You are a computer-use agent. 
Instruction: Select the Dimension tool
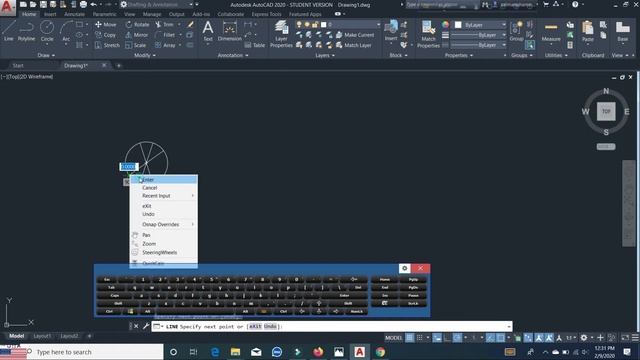pyautogui.click(x=229, y=31)
